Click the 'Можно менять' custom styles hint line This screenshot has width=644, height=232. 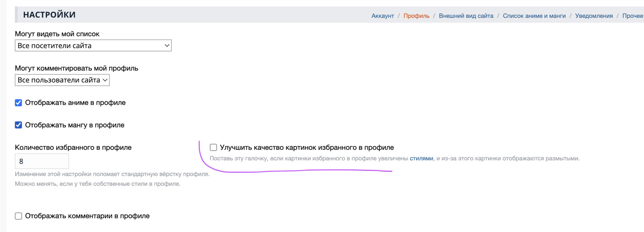pos(98,184)
